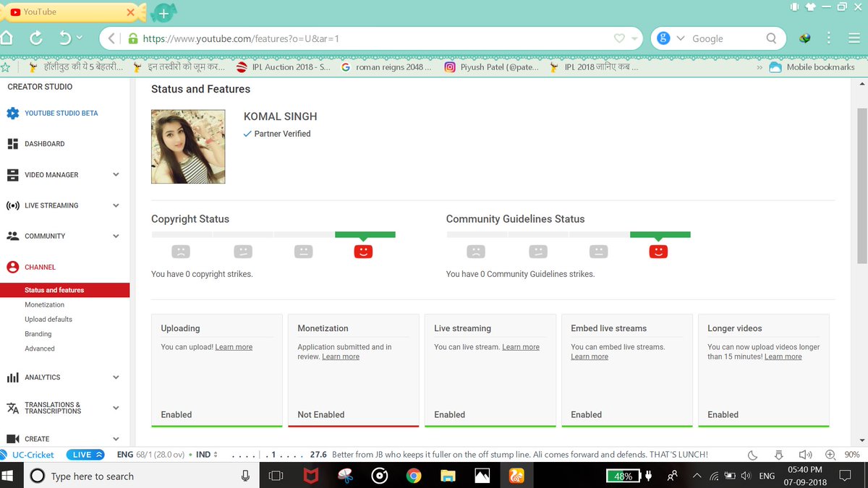
Task: Click the Community people icon
Action: click(x=12, y=236)
